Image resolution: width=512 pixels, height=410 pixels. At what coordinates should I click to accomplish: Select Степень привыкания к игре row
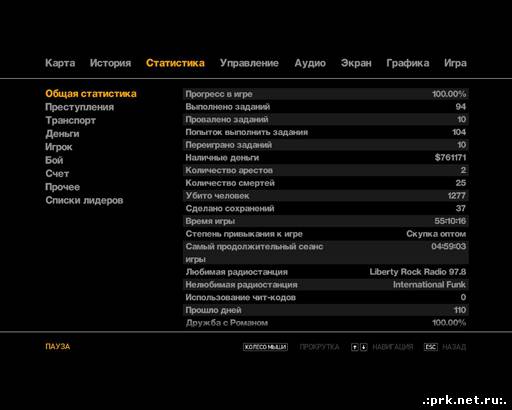tap(326, 234)
